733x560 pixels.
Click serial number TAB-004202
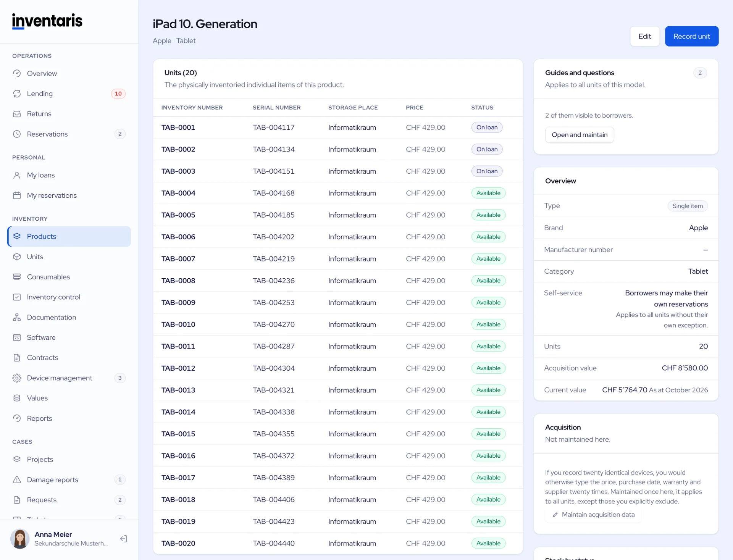274,237
